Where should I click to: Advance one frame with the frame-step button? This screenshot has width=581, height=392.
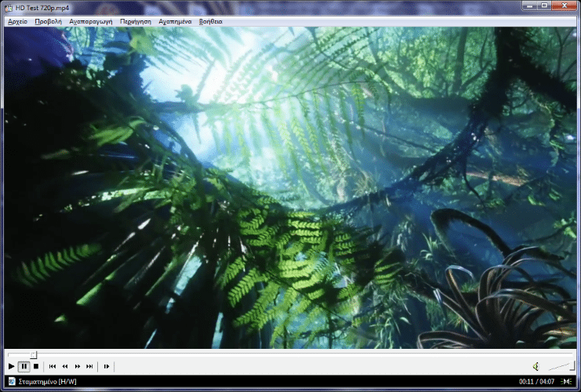[107, 366]
